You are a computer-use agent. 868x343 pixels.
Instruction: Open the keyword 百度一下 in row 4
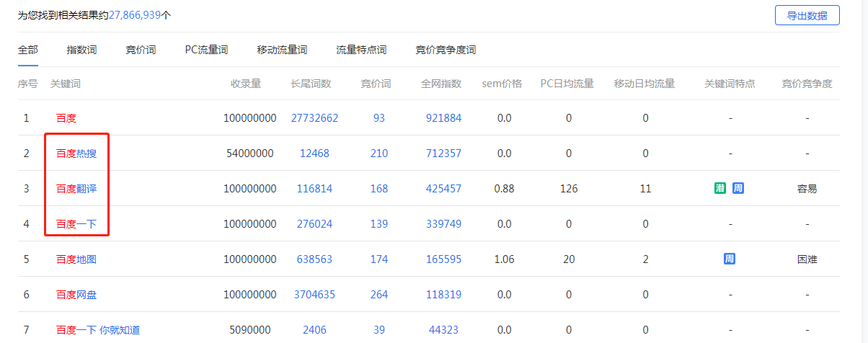[76, 224]
